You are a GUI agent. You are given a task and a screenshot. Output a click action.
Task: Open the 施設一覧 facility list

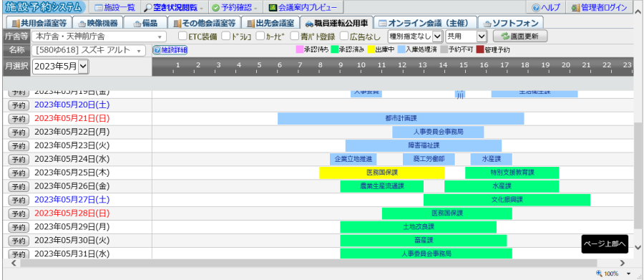click(114, 7)
